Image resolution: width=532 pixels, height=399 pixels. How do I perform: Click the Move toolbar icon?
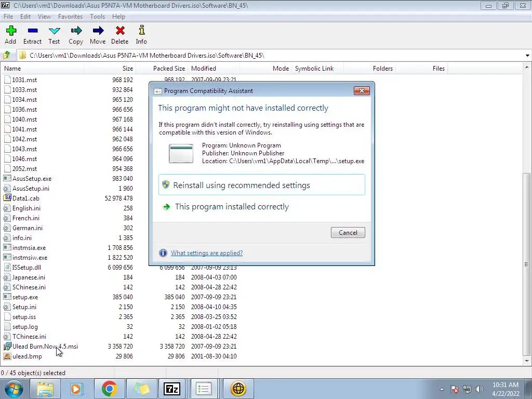pos(98,31)
